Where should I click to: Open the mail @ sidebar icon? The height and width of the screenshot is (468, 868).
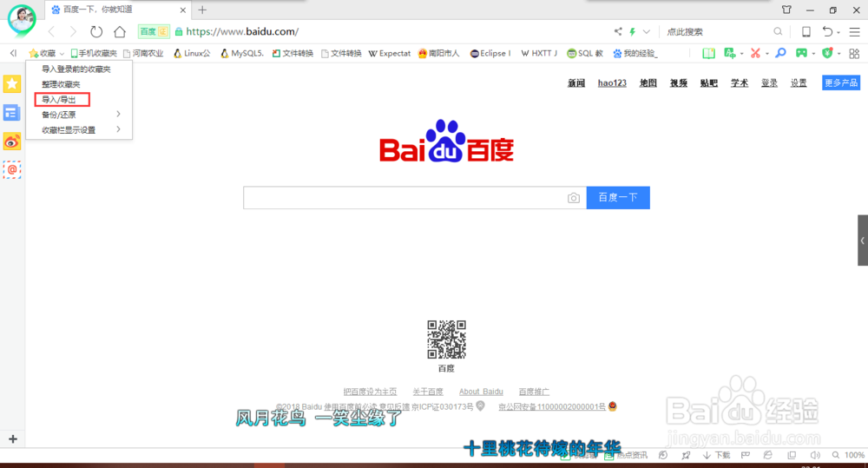click(x=12, y=169)
